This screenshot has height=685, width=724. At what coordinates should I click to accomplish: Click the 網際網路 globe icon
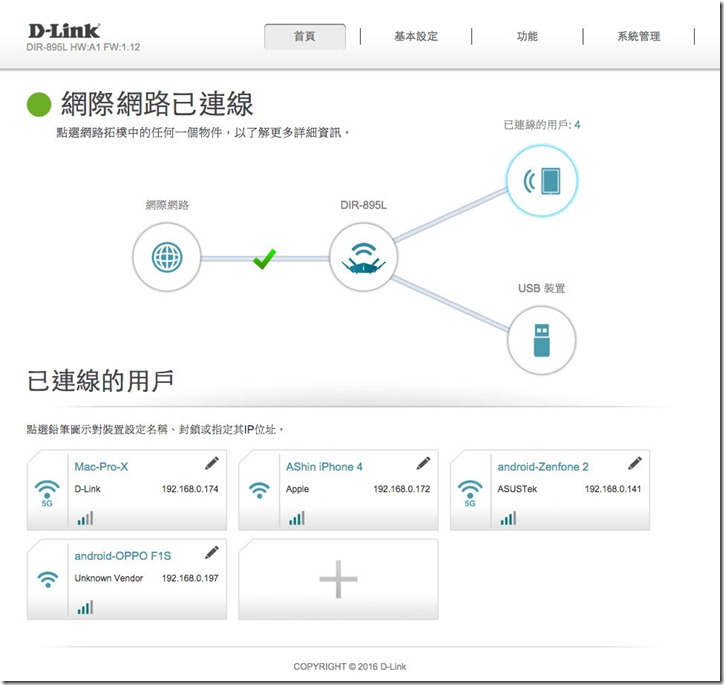(x=167, y=257)
